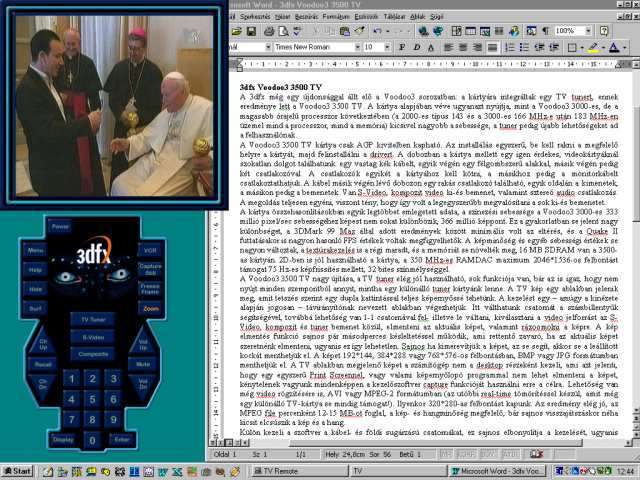This screenshot has width=640, height=480.
Task: Click the Windows Start button
Action: click(x=17, y=470)
